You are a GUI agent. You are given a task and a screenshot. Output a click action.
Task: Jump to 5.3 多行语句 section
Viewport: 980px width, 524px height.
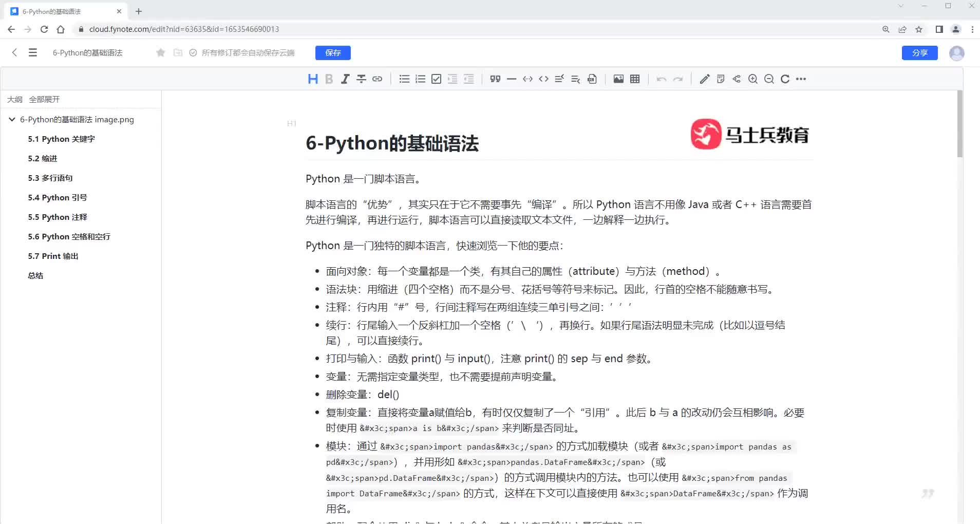tap(50, 178)
